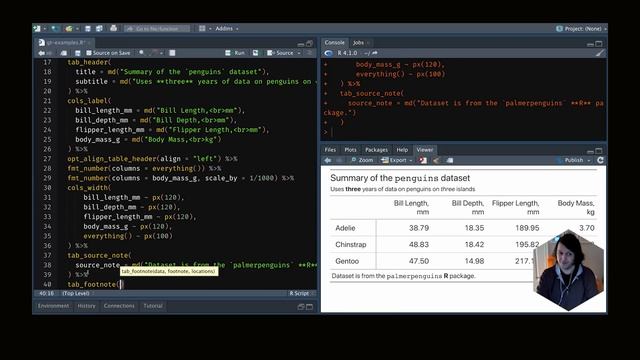Click the Clear Console broom icon
The image size is (640, 360).
(599, 53)
